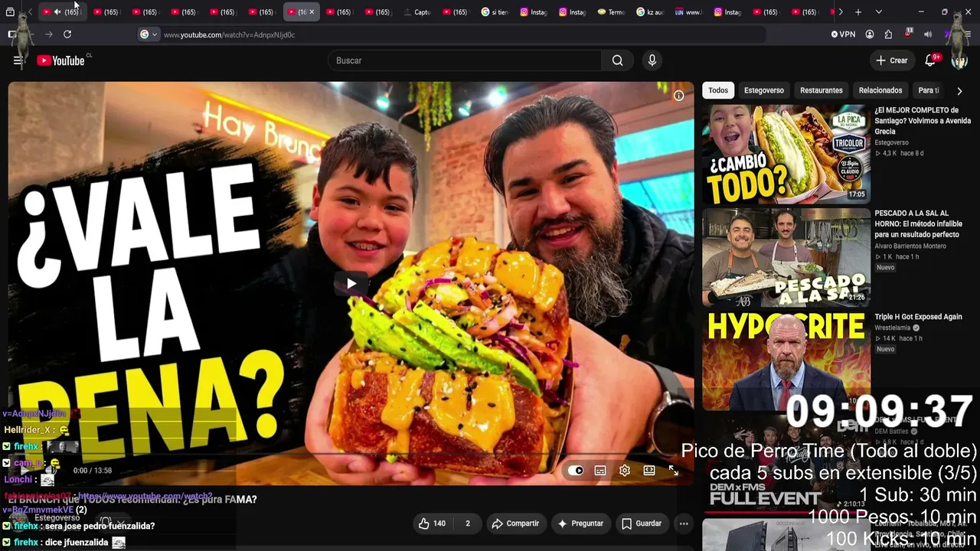Dislike the video

(x=468, y=523)
